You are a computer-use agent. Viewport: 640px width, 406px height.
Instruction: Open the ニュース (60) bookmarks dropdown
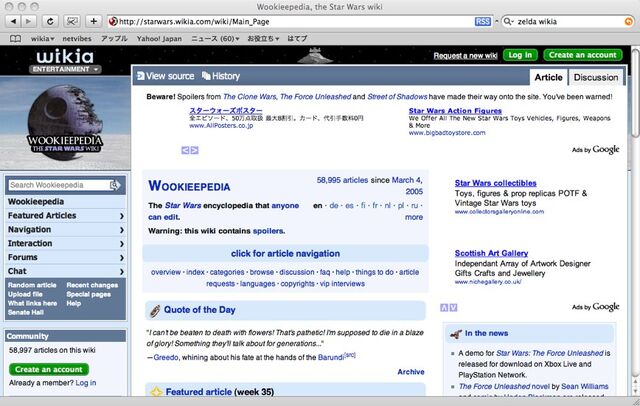[x=215, y=39]
